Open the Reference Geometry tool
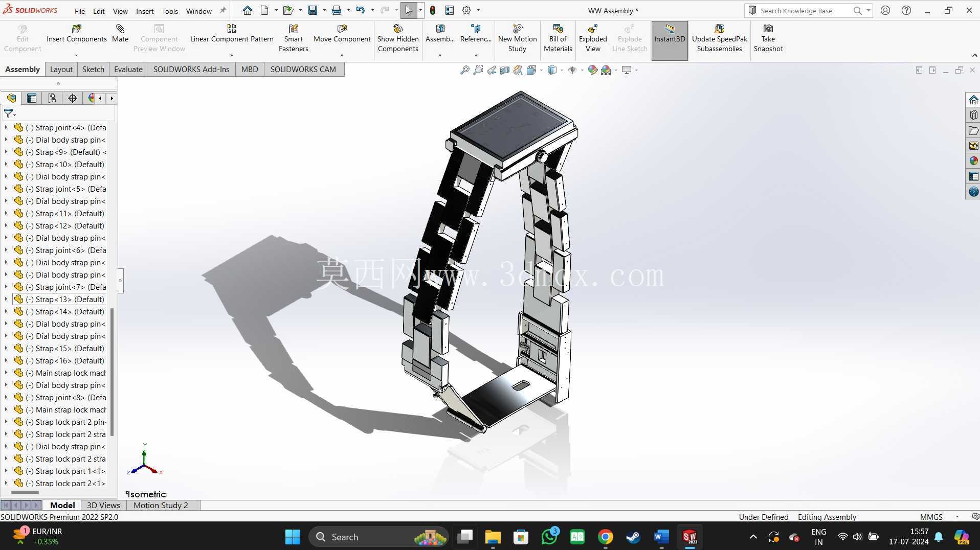Image resolution: width=980 pixels, height=550 pixels. [476, 34]
